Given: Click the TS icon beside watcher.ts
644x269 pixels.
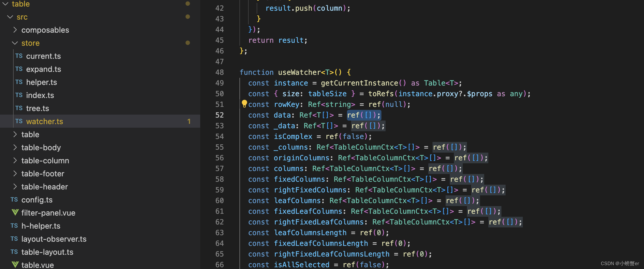Looking at the screenshot, I should (19, 121).
